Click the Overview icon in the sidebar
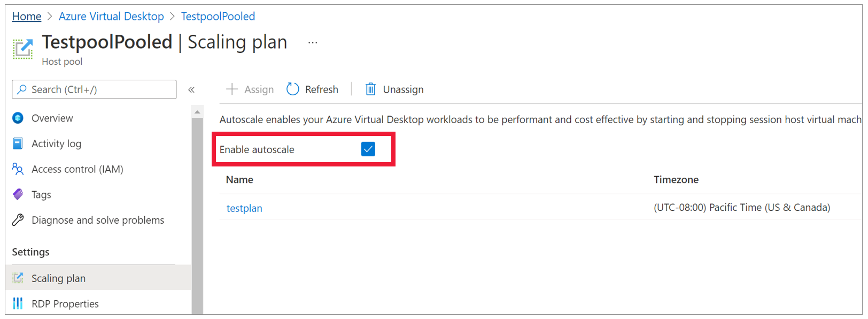Viewport: 868px width, 319px height. coord(18,118)
